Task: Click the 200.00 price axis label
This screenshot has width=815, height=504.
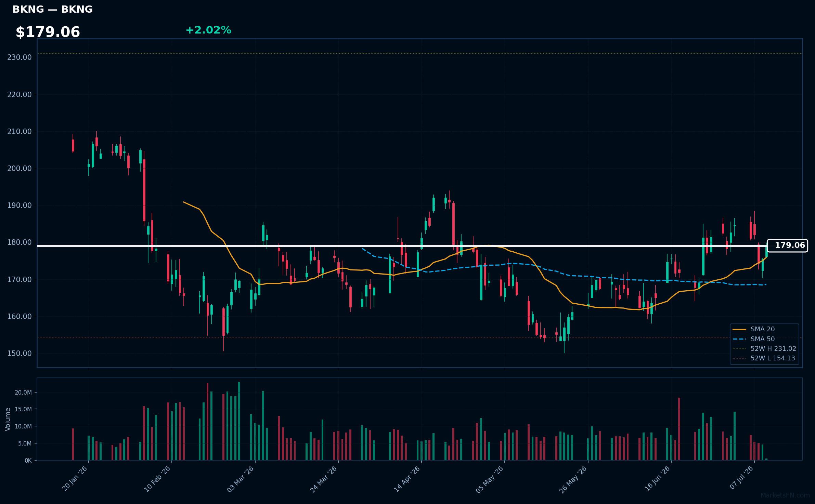Action: 20,168
